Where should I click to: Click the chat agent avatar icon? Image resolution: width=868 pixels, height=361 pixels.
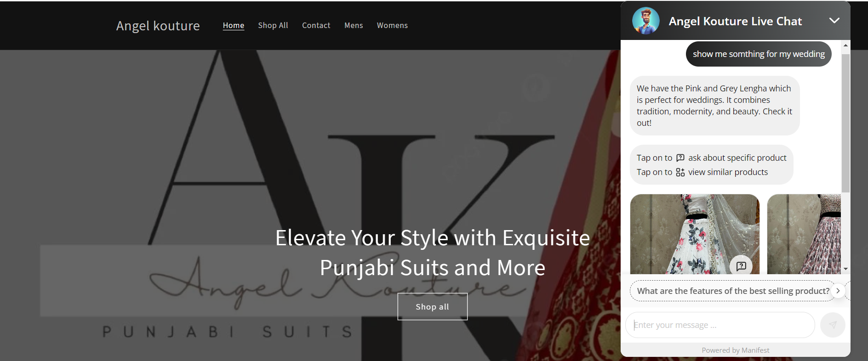click(x=645, y=21)
